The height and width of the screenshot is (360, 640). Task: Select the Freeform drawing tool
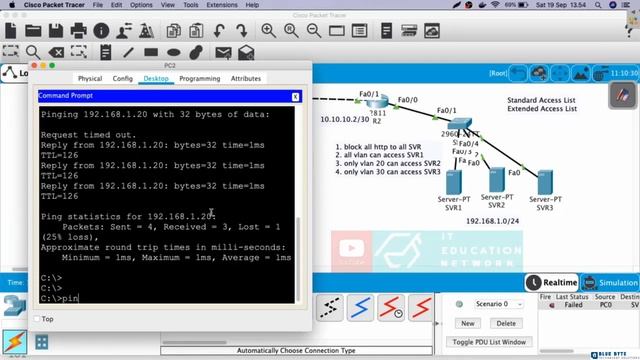click(196, 52)
